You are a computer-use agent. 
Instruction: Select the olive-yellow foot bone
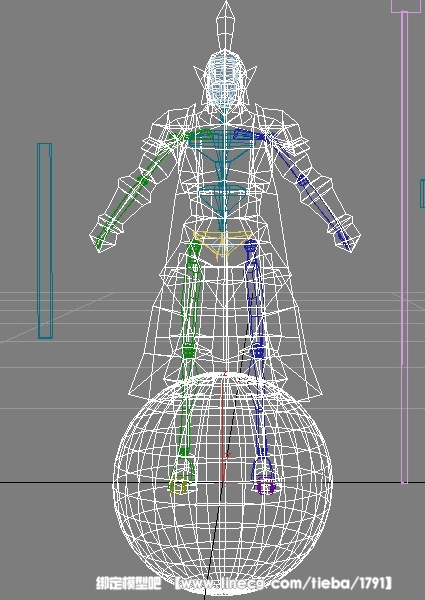tap(178, 487)
